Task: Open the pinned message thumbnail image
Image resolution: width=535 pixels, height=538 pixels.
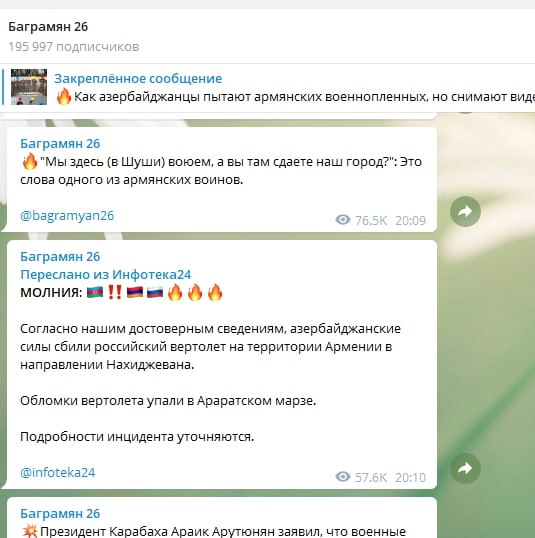Action: point(29,87)
